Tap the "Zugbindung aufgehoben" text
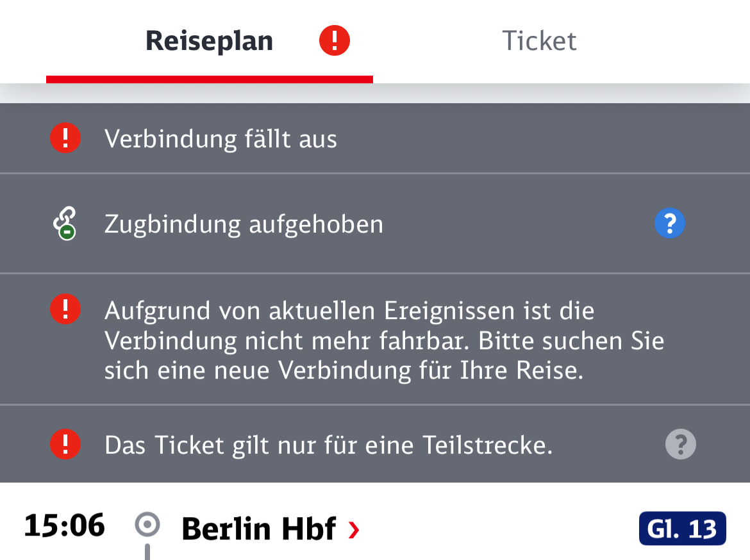 pyautogui.click(x=244, y=224)
